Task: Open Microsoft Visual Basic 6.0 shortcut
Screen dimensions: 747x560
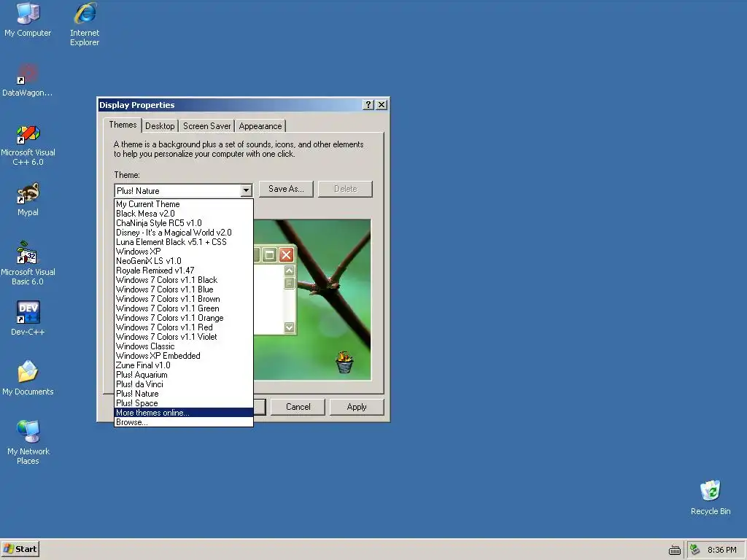Action: (x=28, y=263)
